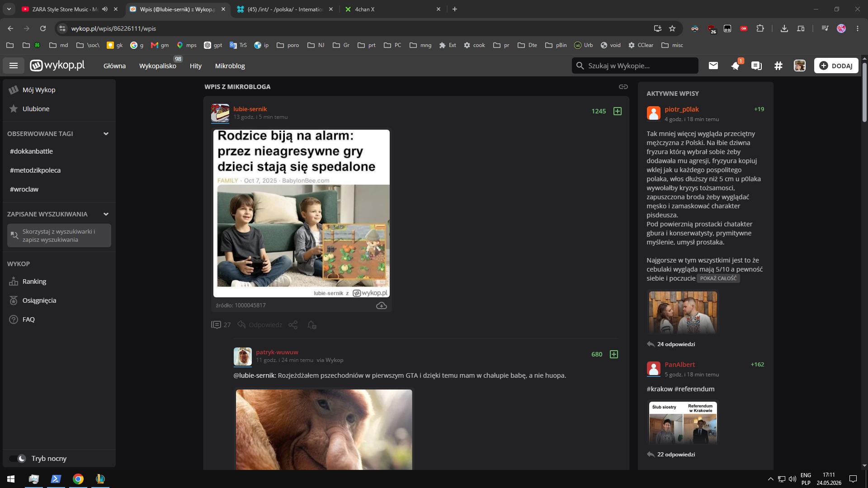Toggle the Tryb nocny night mode switch
This screenshot has height=488, width=868.
18,459
